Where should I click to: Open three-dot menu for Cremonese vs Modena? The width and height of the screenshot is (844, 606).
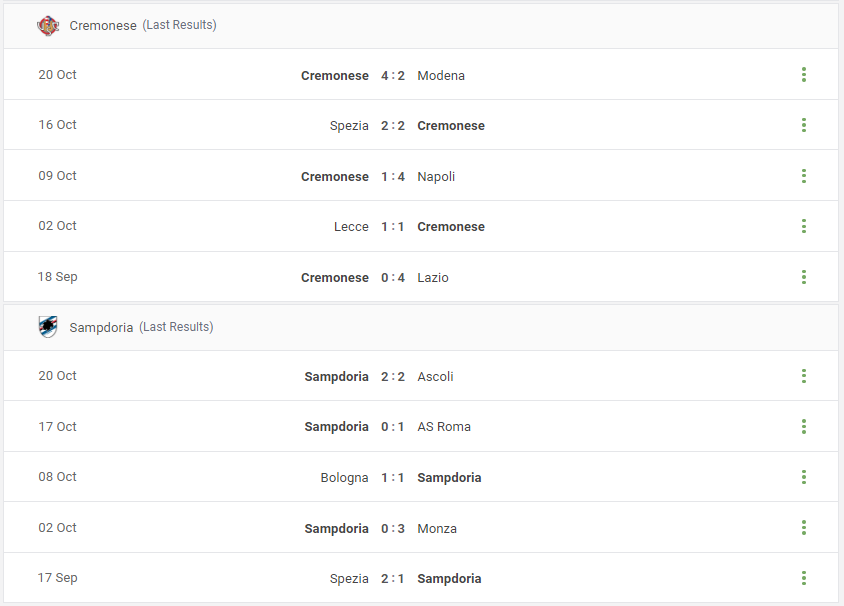(x=804, y=75)
